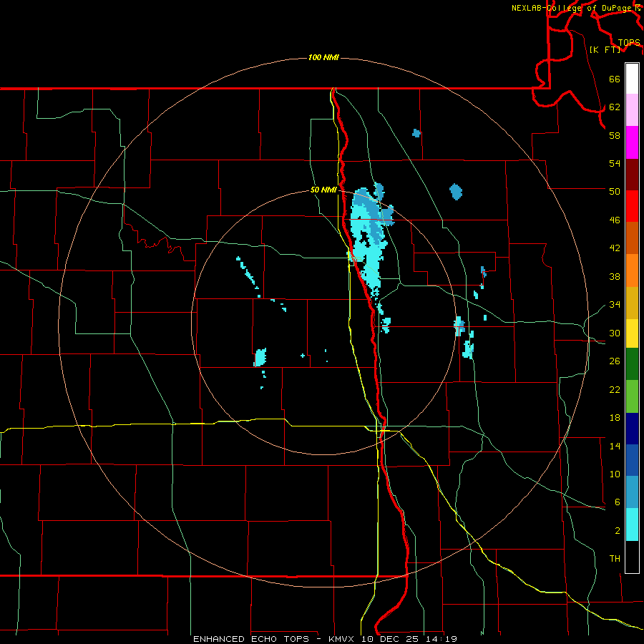Click the orange swatch at 42 kft
This screenshot has width=644, height=644.
[632, 270]
